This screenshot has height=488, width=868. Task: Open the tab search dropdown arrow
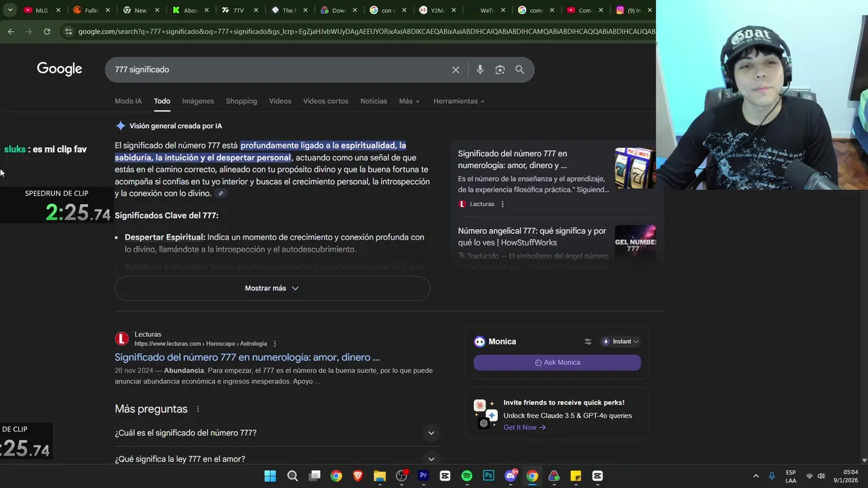(x=10, y=10)
